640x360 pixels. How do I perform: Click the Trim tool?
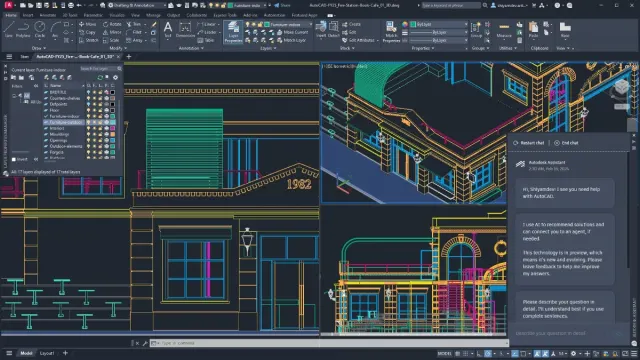tap(133, 24)
